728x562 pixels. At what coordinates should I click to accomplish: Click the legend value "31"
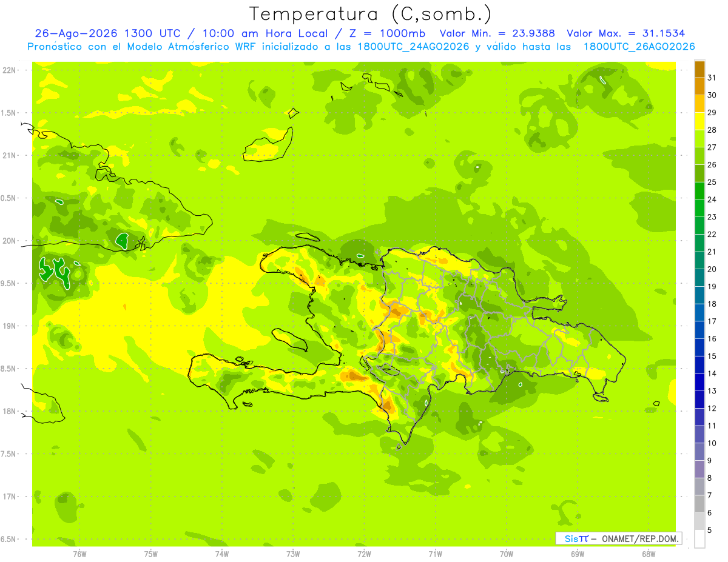coord(712,78)
